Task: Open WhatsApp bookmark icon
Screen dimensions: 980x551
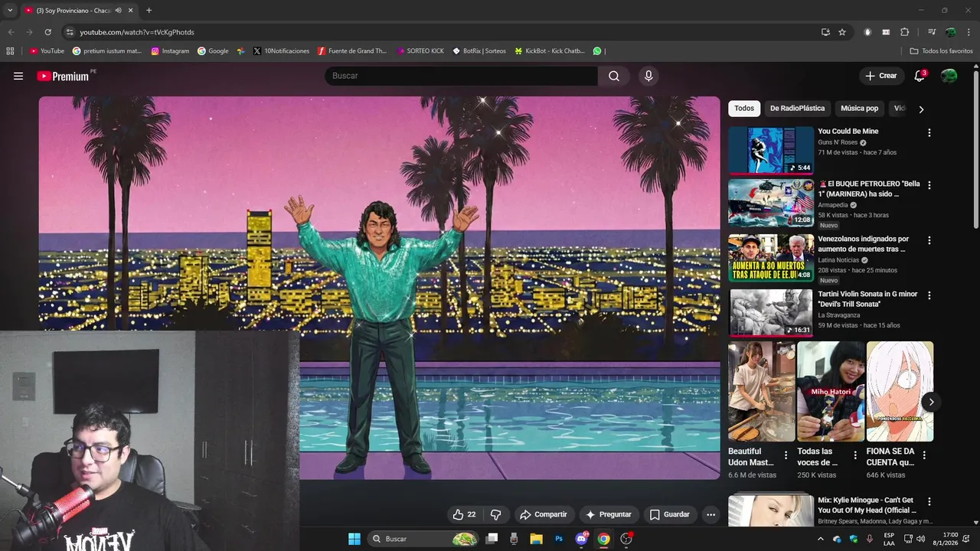Action: click(x=597, y=51)
